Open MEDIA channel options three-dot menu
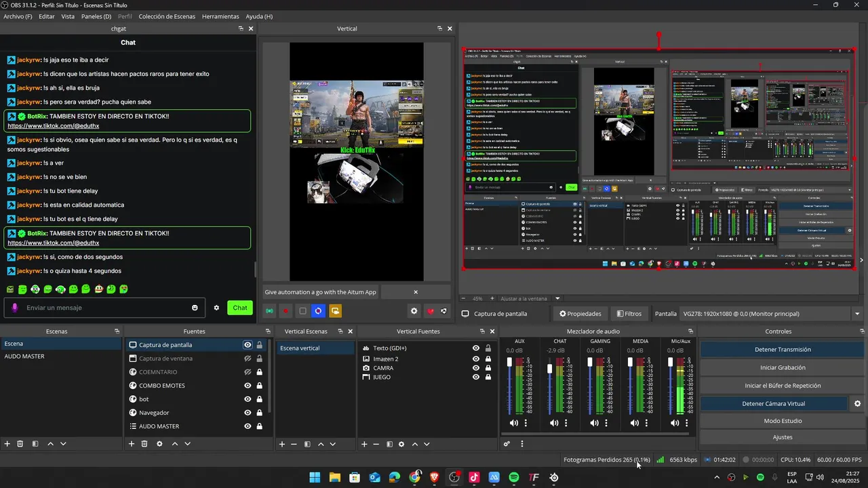The width and height of the screenshot is (868, 488). [647, 423]
